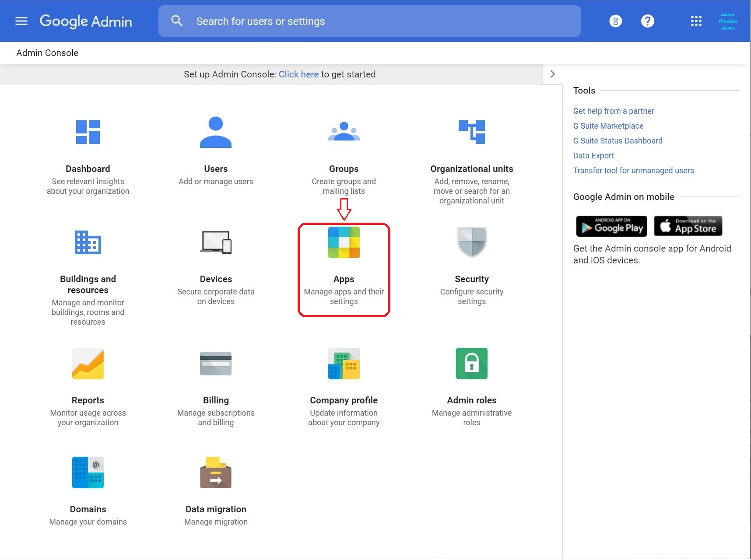This screenshot has height=560, width=751.
Task: Click 'Secure corporate data on devices' text
Action: tap(216, 297)
